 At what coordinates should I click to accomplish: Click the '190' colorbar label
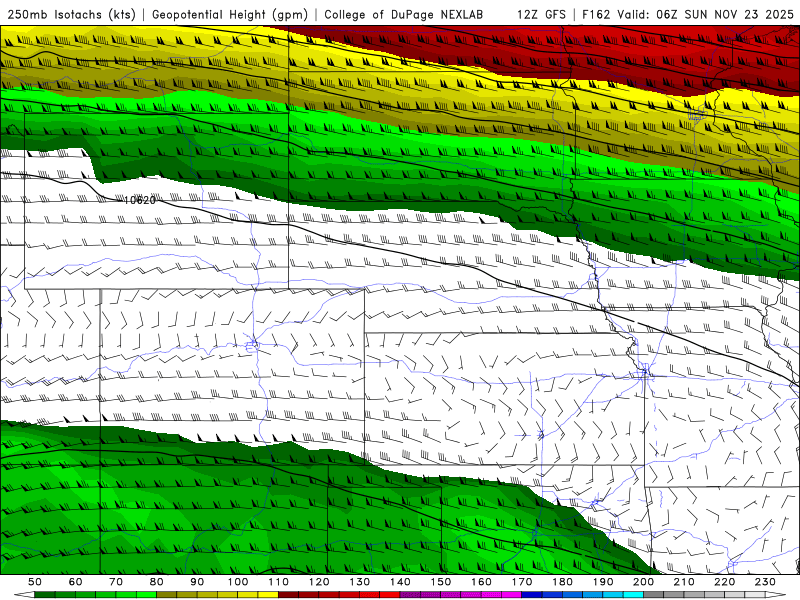point(603,582)
